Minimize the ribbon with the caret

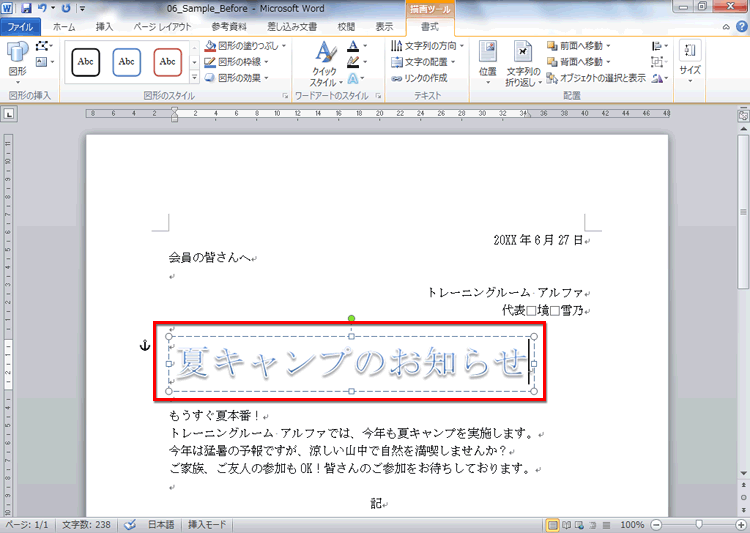point(726,27)
